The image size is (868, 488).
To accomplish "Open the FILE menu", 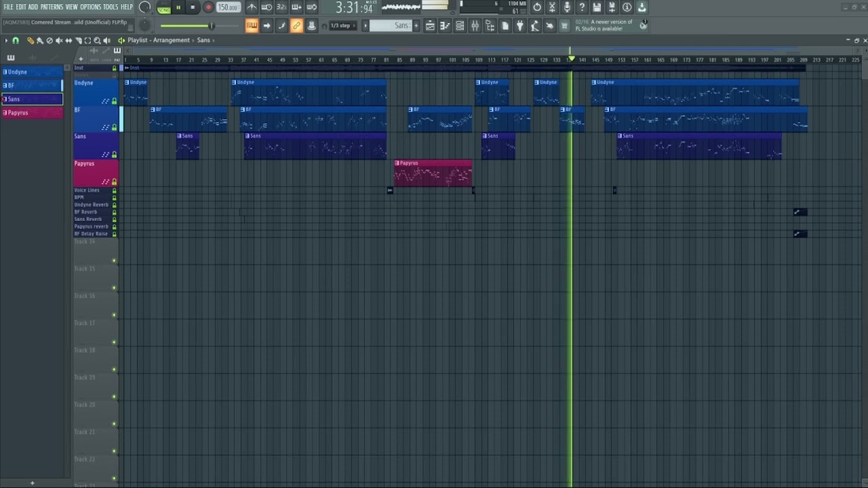I will (8, 7).
